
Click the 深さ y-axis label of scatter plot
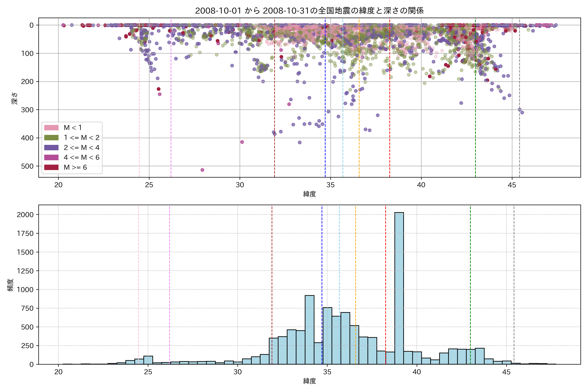pyautogui.click(x=15, y=98)
